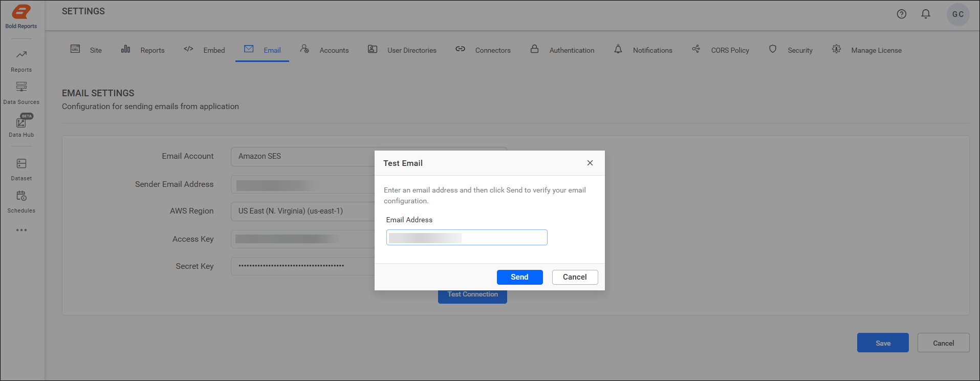
Task: Open Data Sources in the sidebar
Action: [x=21, y=93]
